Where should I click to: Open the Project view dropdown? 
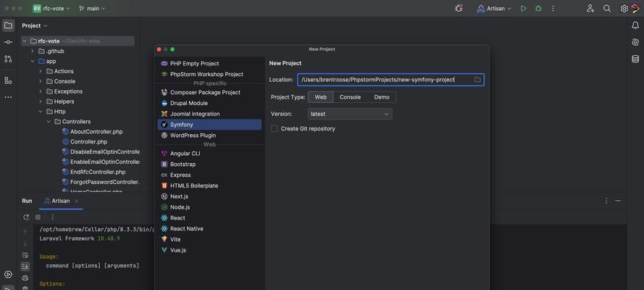pyautogui.click(x=35, y=25)
